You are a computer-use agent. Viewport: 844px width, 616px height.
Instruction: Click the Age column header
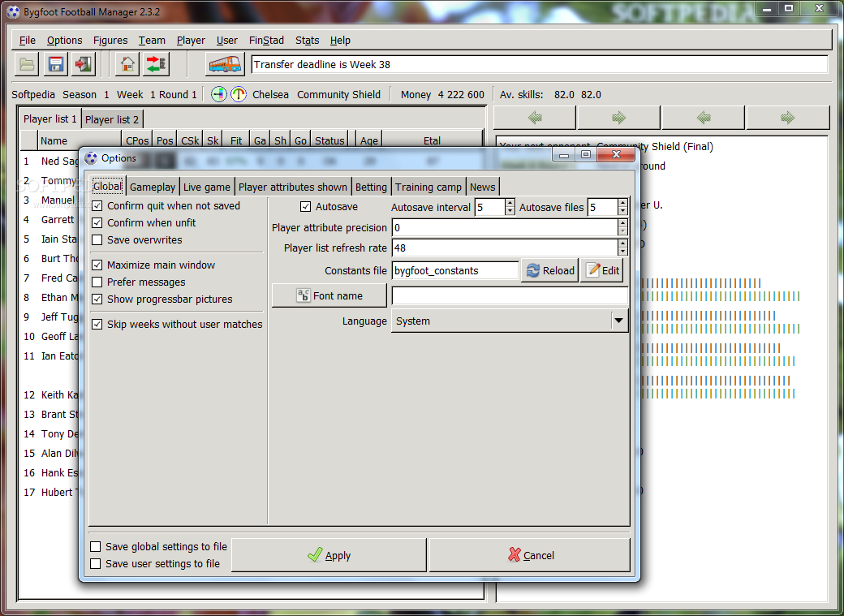point(368,140)
